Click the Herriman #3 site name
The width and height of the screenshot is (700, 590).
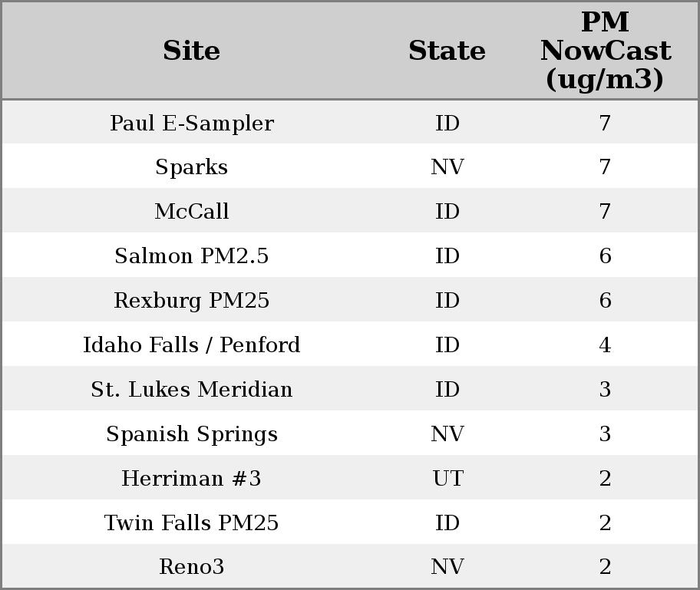point(191,479)
